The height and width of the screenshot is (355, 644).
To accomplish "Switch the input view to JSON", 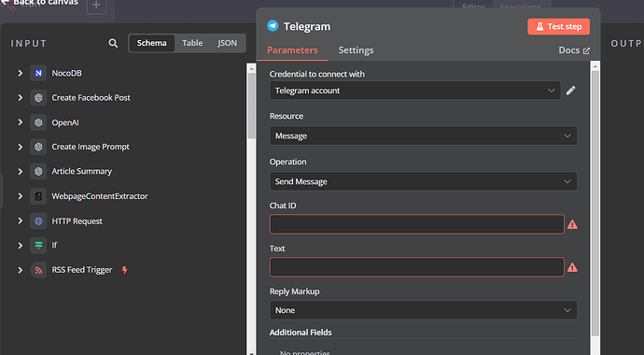I will coord(227,43).
